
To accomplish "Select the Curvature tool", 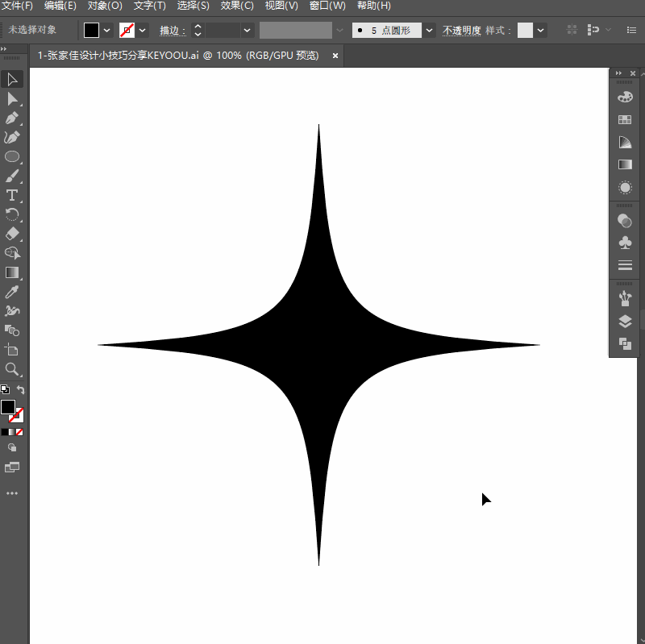I will point(12,137).
